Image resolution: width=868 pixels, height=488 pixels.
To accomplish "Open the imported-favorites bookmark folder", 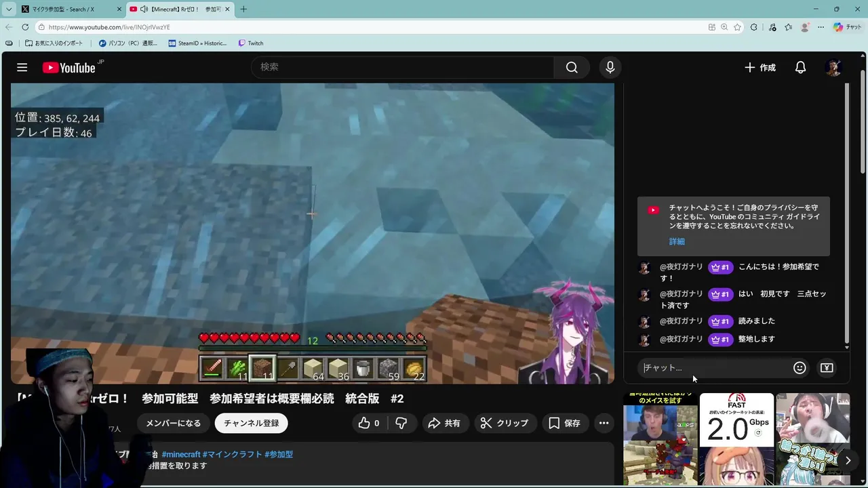I will click(54, 43).
